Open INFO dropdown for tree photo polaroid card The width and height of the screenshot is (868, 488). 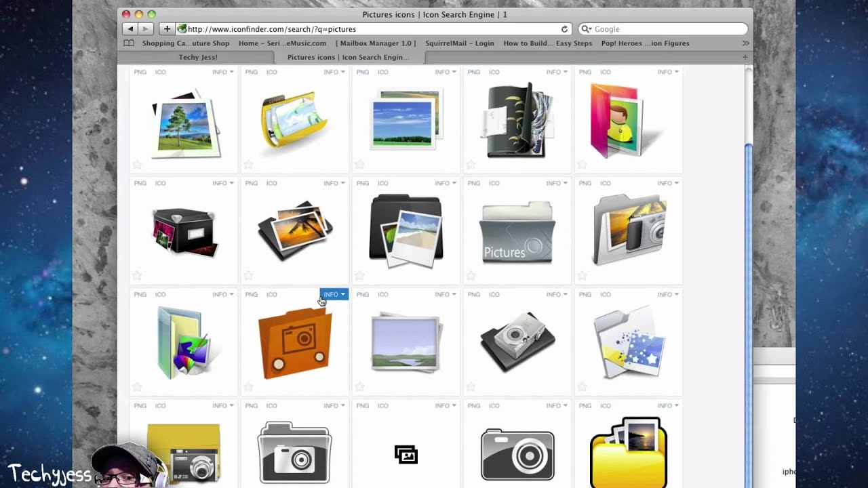tap(223, 72)
